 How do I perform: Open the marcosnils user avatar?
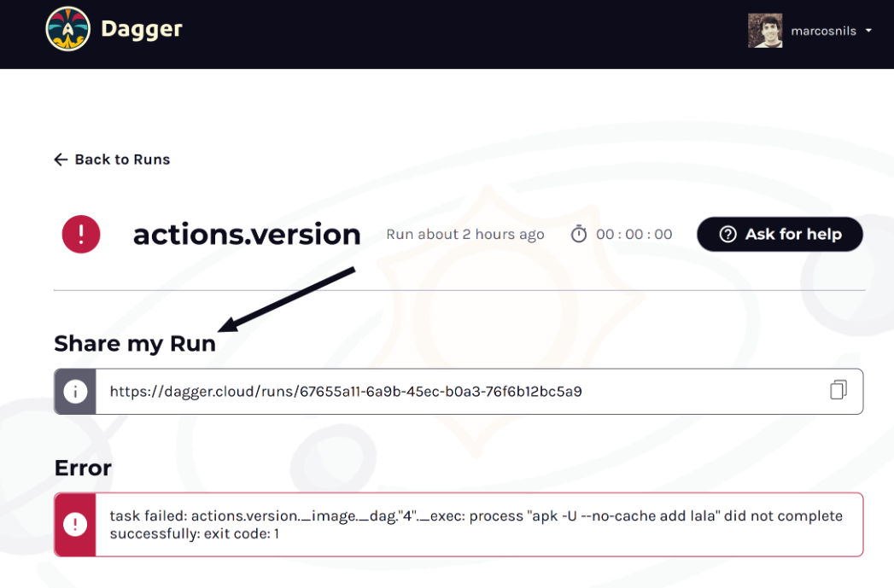click(765, 30)
